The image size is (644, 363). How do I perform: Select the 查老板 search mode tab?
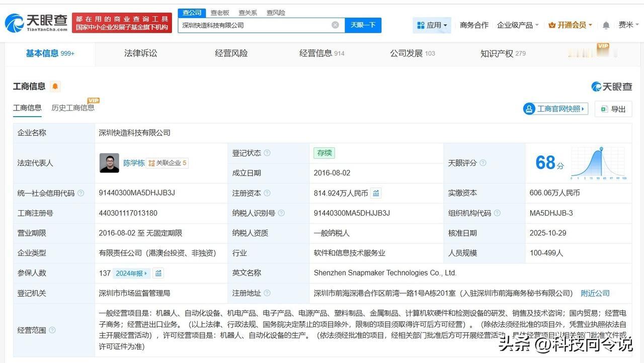tap(220, 13)
